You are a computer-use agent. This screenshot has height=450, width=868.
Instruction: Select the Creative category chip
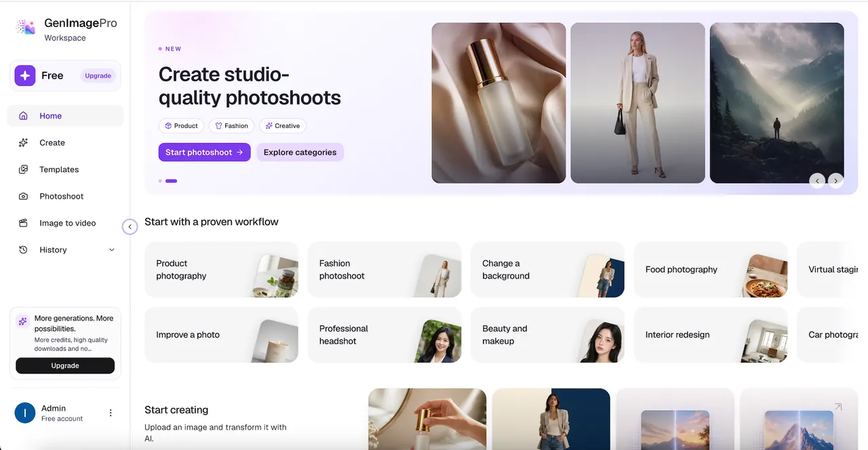pos(283,125)
